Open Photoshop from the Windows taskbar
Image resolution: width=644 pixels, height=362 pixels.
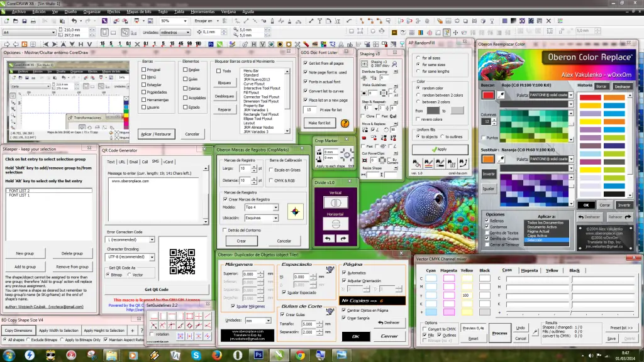pyautogui.click(x=258, y=354)
